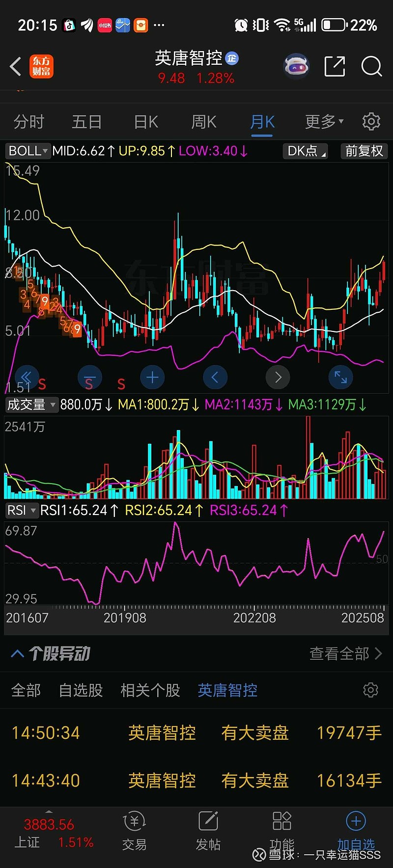Open the 14:43:40 大卖盘 16134手 record
393x868 pixels.
196,781
